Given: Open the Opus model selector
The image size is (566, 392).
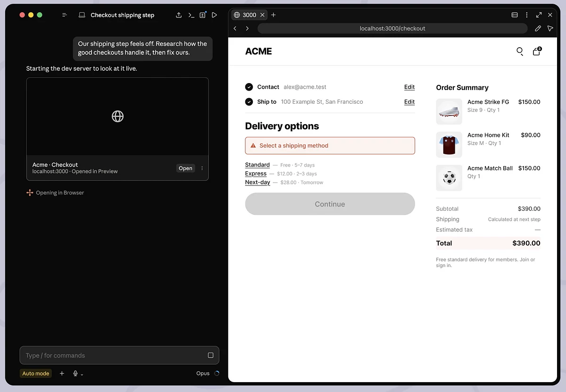Looking at the screenshot, I should click(x=203, y=373).
